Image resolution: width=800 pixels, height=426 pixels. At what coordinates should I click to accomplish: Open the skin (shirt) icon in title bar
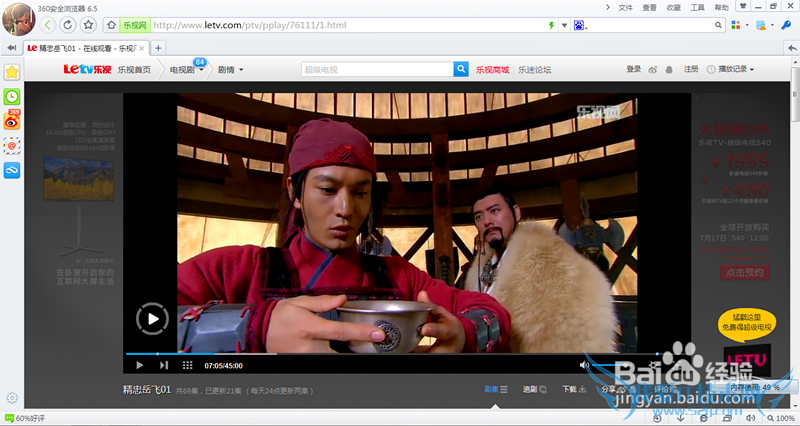743,6
